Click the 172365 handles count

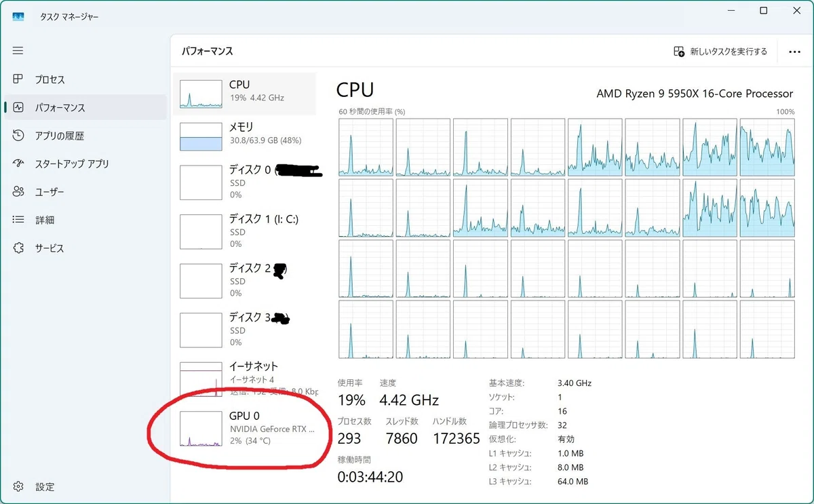coord(457,439)
